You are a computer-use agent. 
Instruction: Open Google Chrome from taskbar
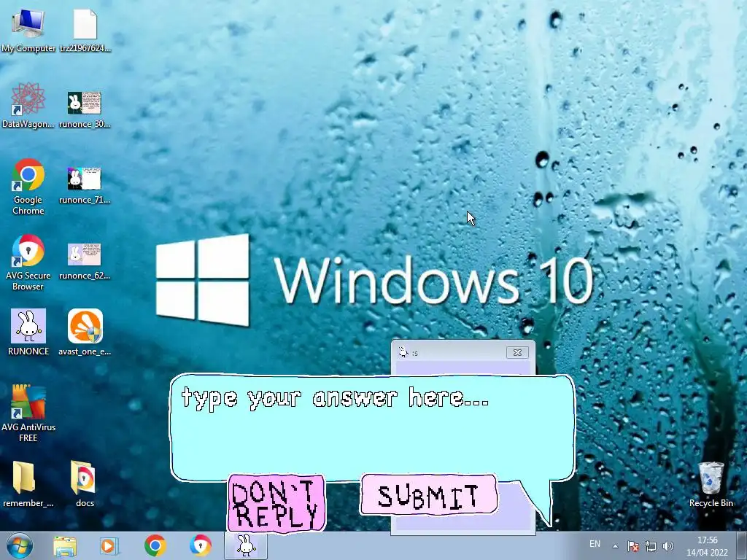(x=155, y=546)
